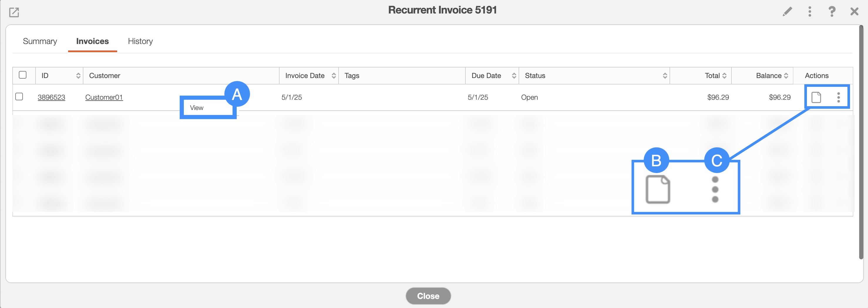868x308 pixels.
Task: Open invoice ID 3896523 link
Action: [51, 97]
